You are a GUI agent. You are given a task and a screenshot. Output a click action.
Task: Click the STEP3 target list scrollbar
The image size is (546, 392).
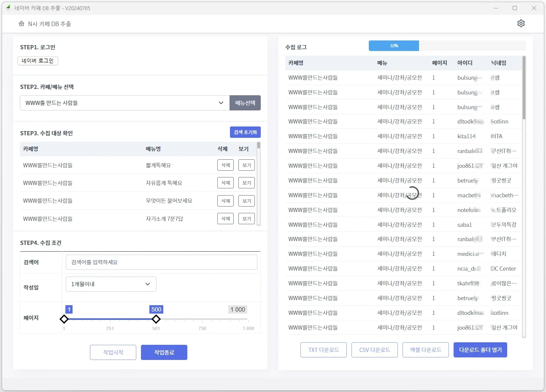[259, 145]
